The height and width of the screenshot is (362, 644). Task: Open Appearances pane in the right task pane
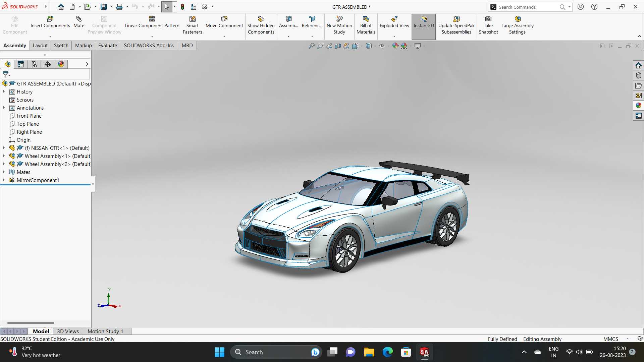[638, 106]
